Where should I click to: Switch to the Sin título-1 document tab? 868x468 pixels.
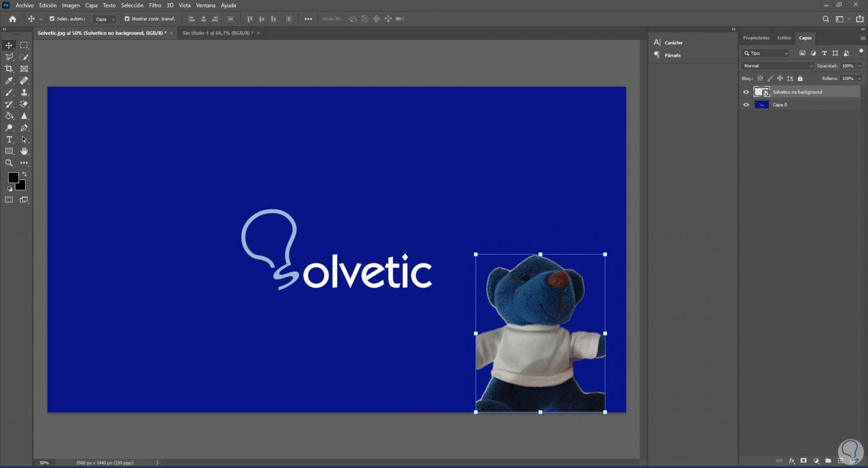[x=218, y=33]
